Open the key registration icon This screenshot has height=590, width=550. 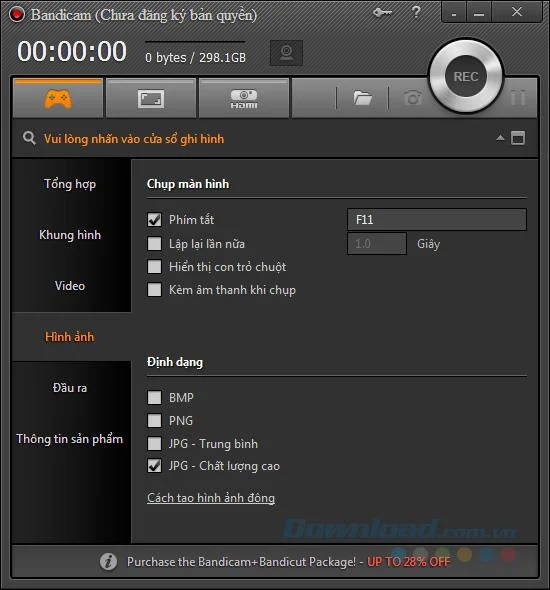pyautogui.click(x=382, y=13)
